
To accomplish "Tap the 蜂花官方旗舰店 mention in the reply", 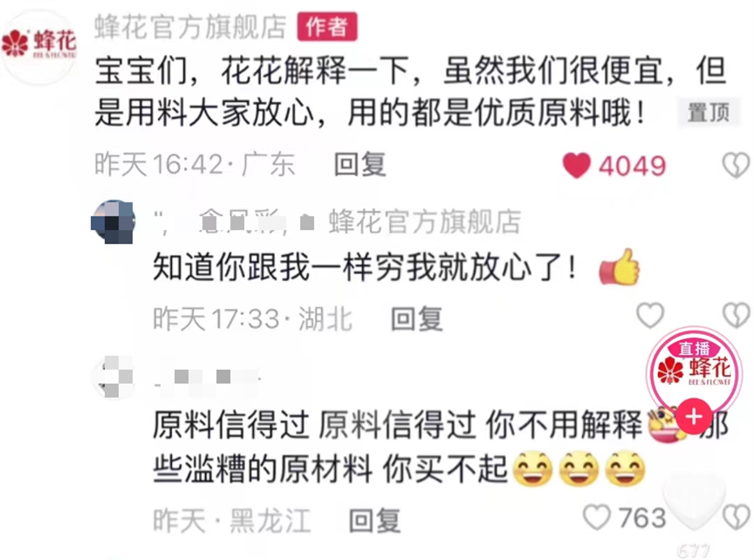I will [x=425, y=222].
